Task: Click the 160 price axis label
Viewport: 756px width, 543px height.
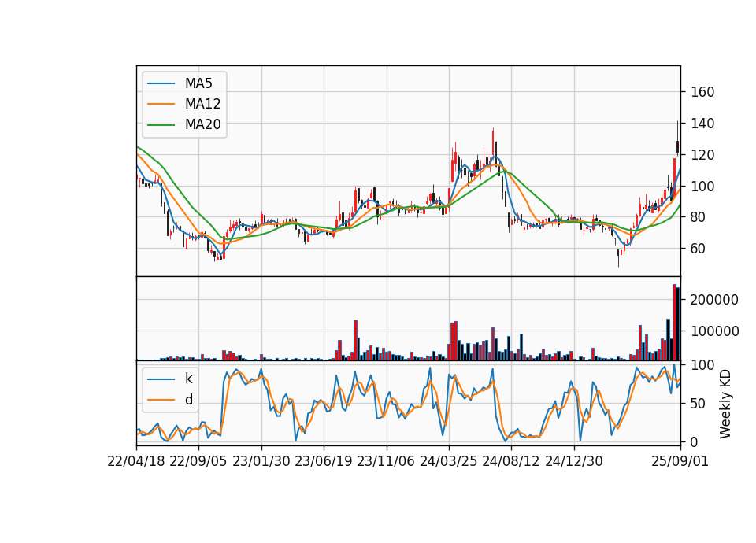Action: tap(702, 92)
